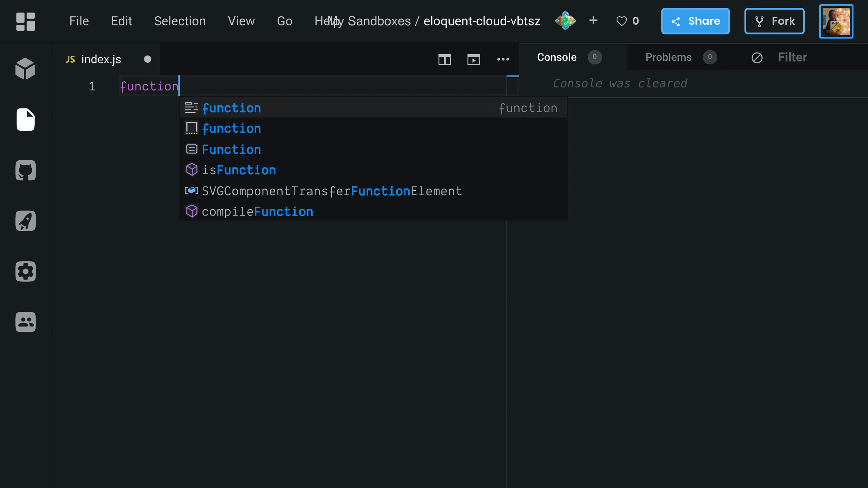Select the SVGComponentTransferFunctionElement suggestion
Screen dimensions: 868x488
pos(373,191)
